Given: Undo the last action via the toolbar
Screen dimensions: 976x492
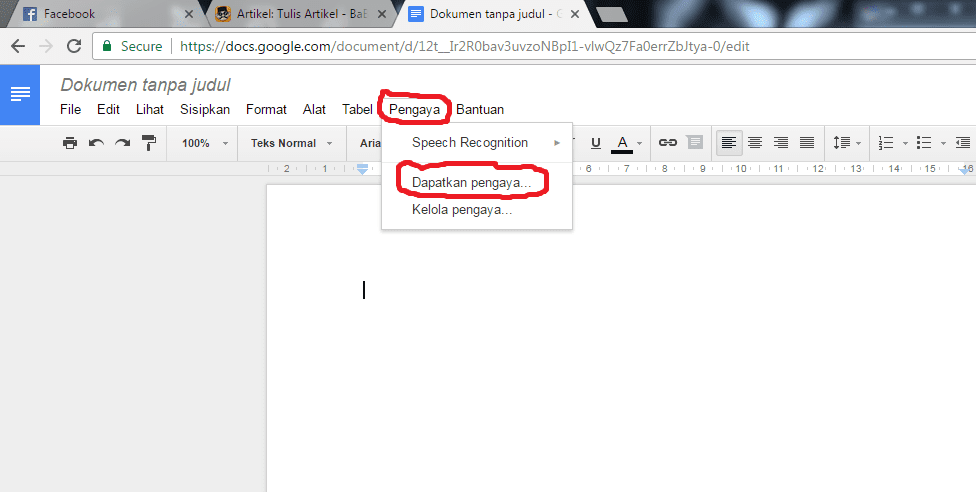Looking at the screenshot, I should 96,143.
